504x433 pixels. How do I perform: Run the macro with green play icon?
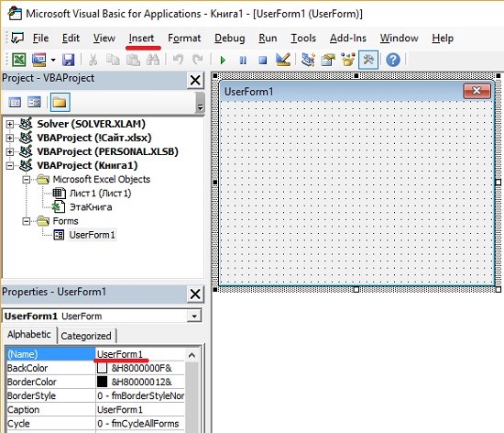tap(223, 60)
